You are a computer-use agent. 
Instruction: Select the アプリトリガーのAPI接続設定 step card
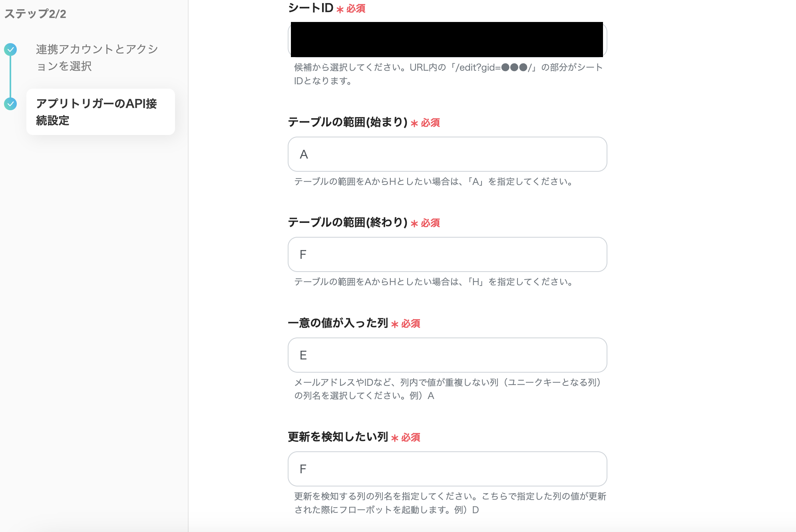[100, 112]
